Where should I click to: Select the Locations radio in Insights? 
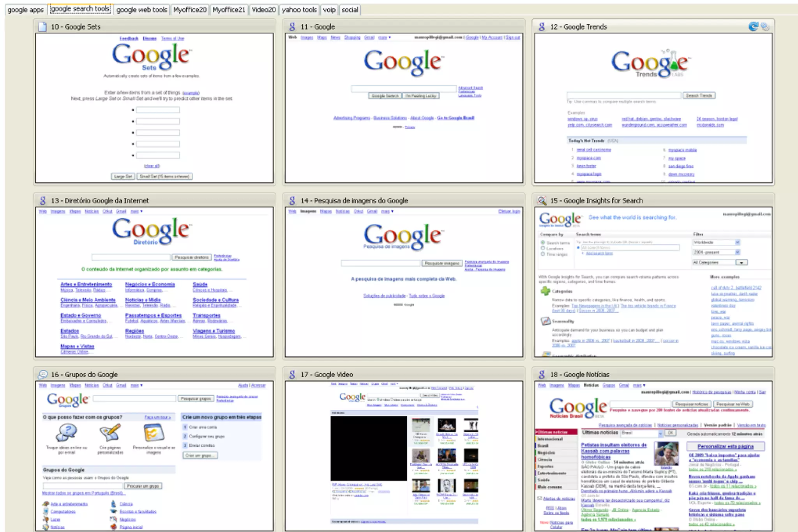tap(542, 248)
